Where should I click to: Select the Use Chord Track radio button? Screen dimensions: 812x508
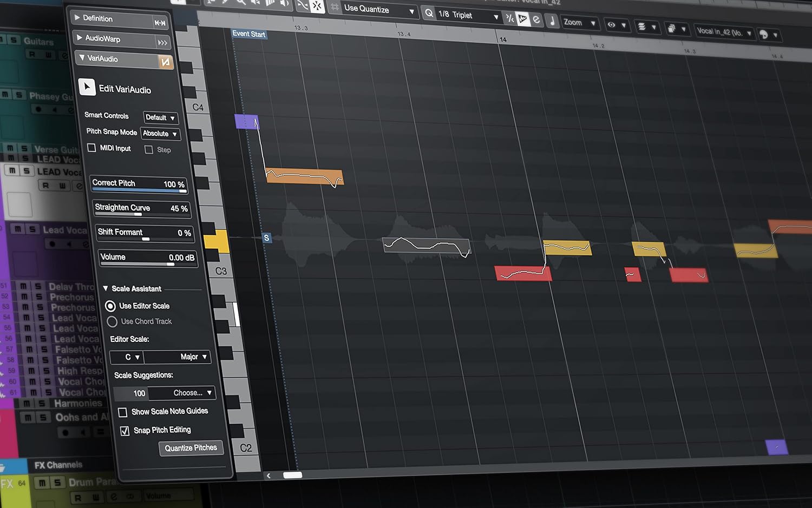point(112,321)
